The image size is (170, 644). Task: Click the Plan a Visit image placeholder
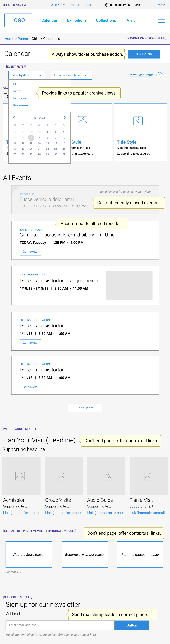[149, 476]
